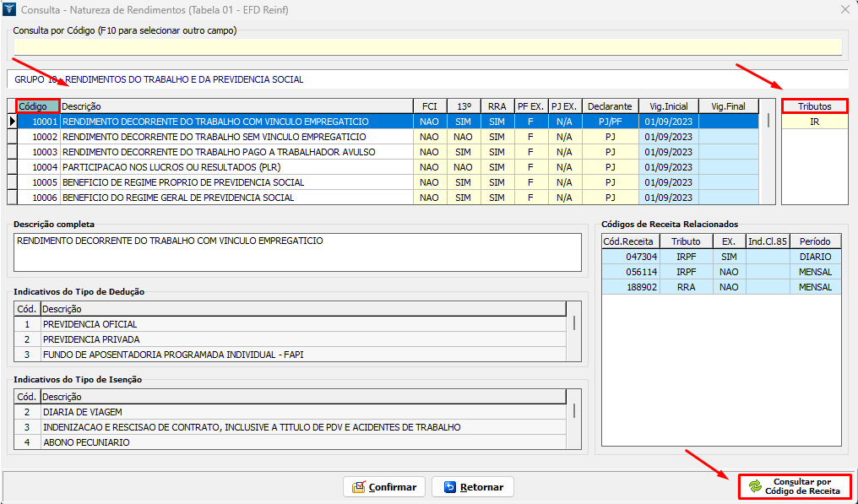The image size is (858, 504).
Task: Select the Tributos column header
Action: (x=814, y=106)
